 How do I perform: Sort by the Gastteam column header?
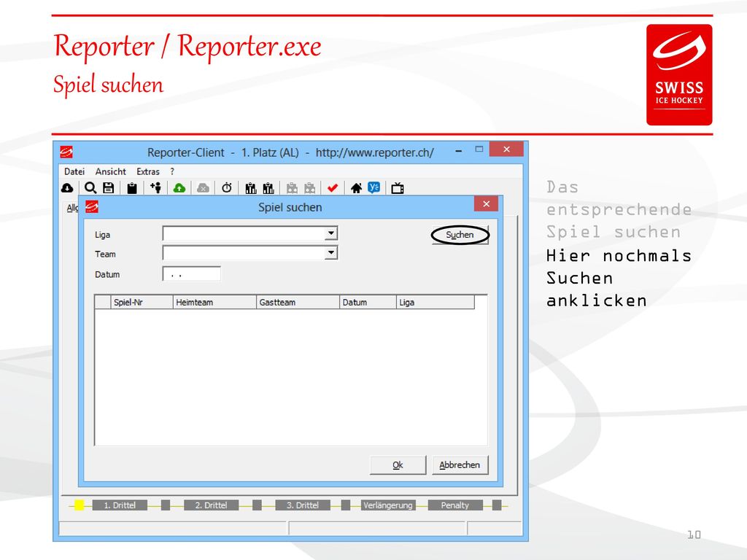298,302
